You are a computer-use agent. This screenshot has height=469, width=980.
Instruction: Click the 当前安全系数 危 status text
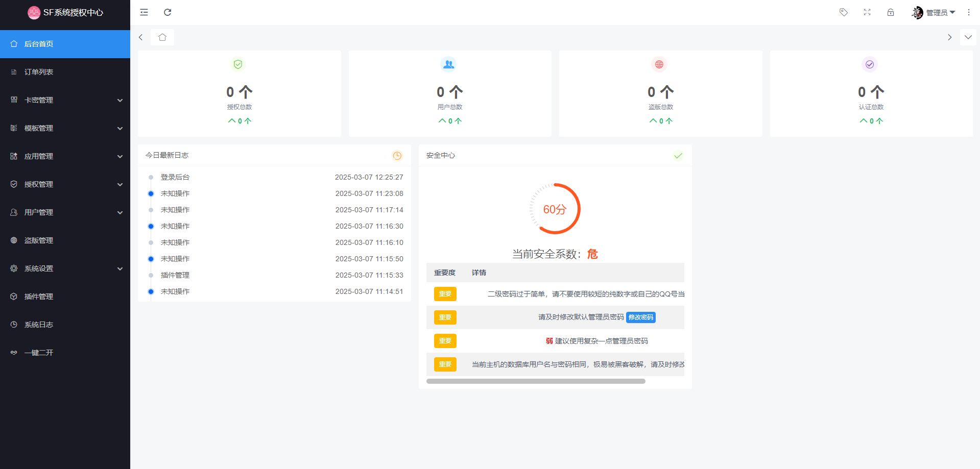tap(555, 254)
